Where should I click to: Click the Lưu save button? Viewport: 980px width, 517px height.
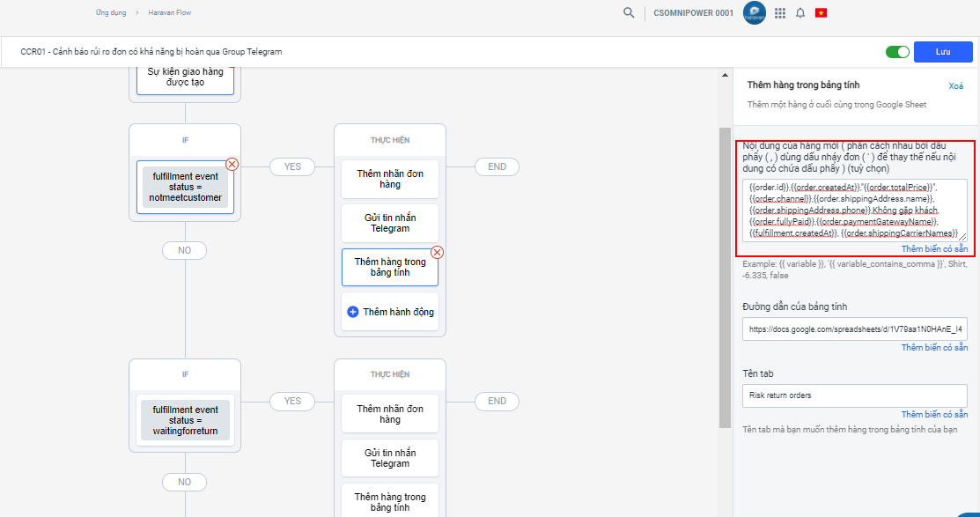[x=942, y=52]
